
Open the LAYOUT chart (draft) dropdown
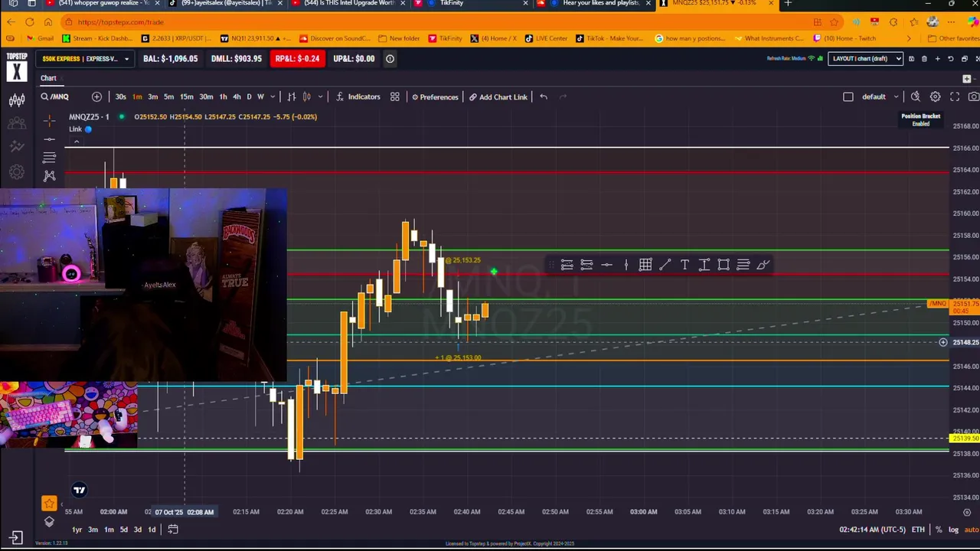(x=865, y=59)
